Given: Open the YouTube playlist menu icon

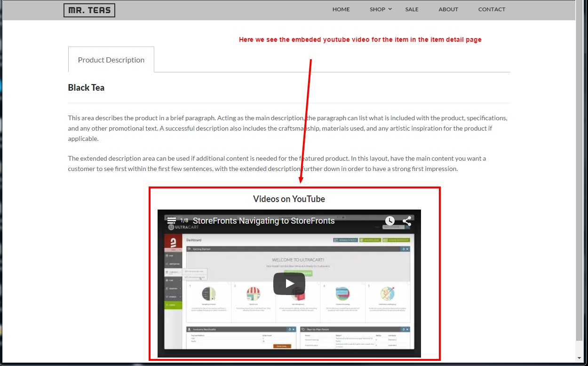Looking at the screenshot, I should click(x=172, y=221).
